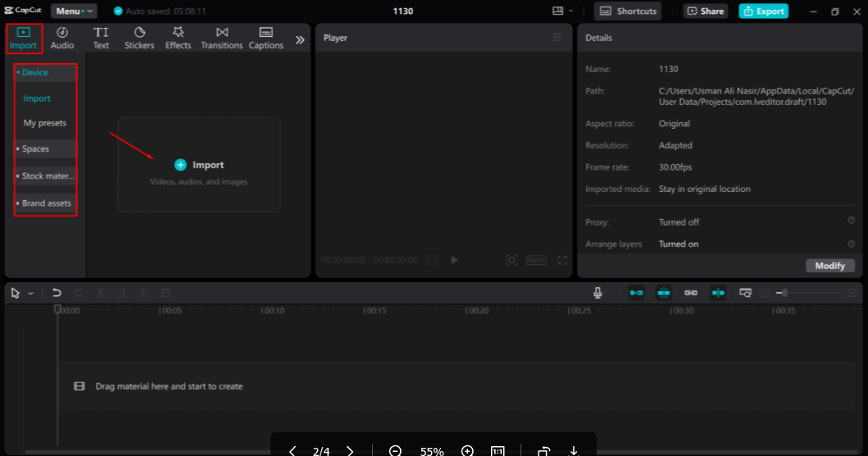Click the CapCut logo

coord(23,11)
